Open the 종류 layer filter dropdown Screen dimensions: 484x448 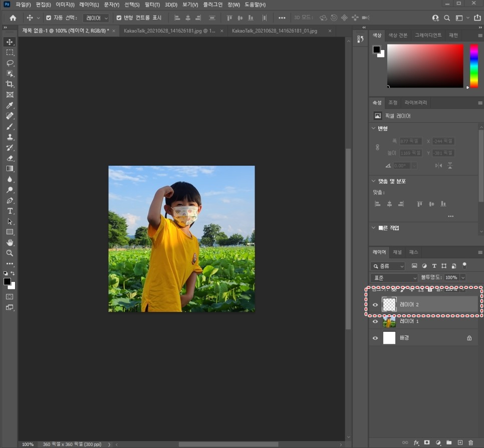point(388,266)
